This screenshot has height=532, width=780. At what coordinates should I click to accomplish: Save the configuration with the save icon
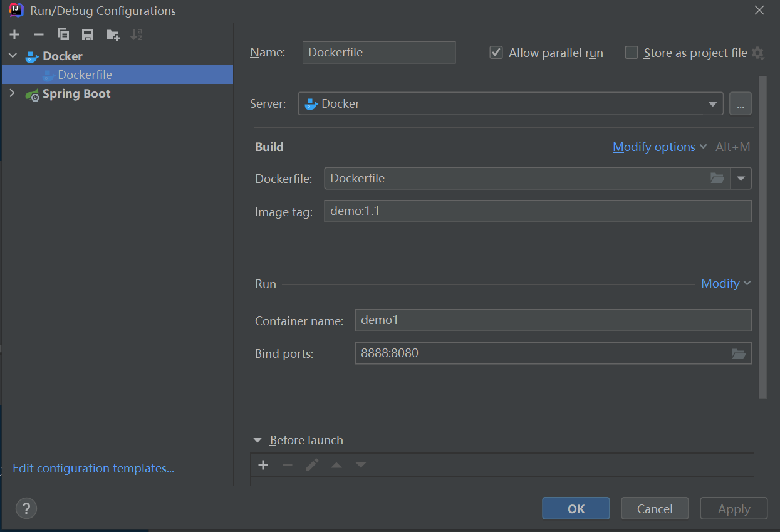[87, 34]
